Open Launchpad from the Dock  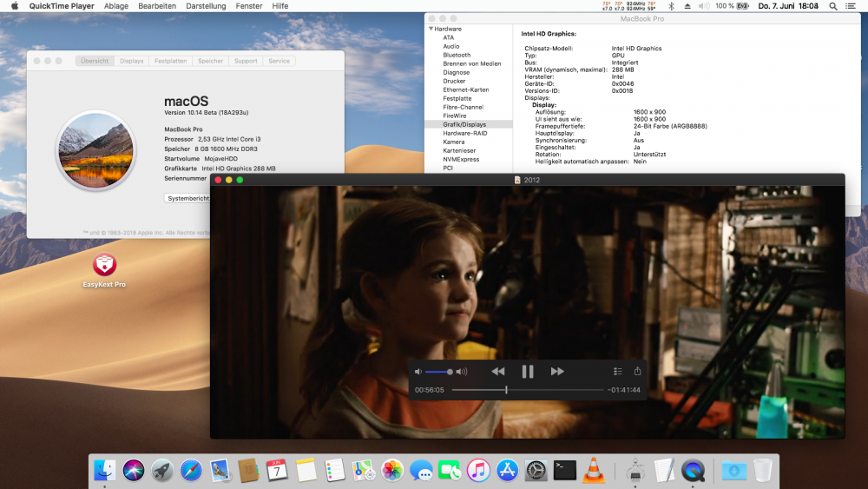pyautogui.click(x=162, y=471)
